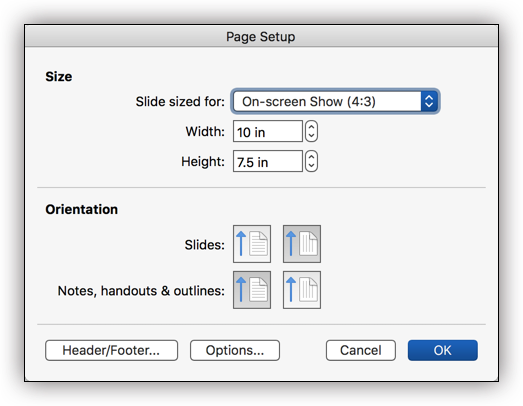Click the Page Setup title bar

click(x=261, y=36)
